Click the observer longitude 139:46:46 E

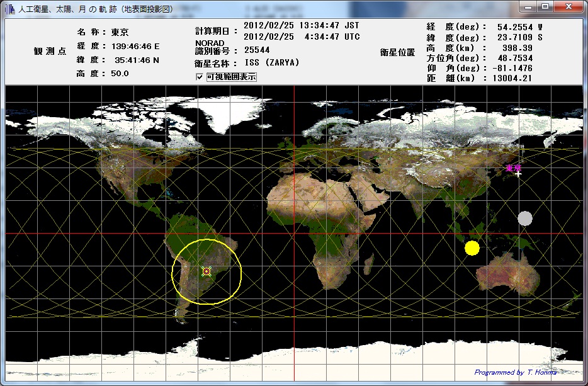tap(135, 47)
